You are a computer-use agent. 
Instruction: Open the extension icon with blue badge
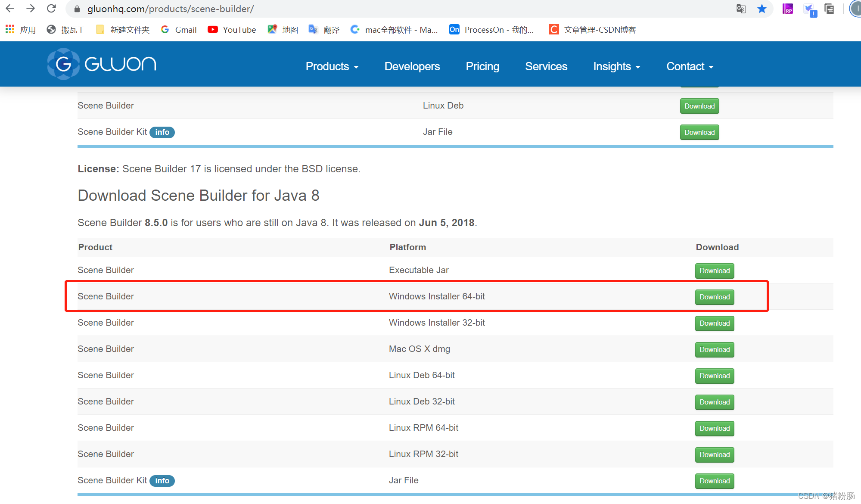(810, 9)
